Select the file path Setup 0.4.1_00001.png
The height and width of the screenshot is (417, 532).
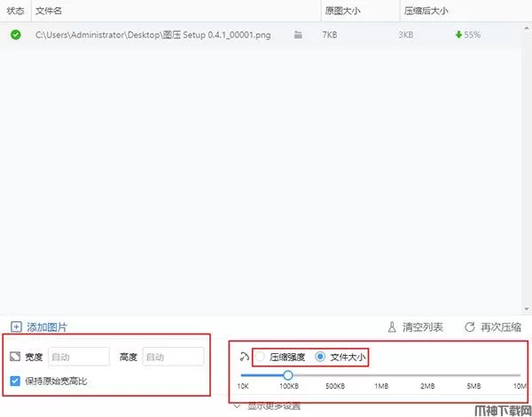tap(153, 35)
